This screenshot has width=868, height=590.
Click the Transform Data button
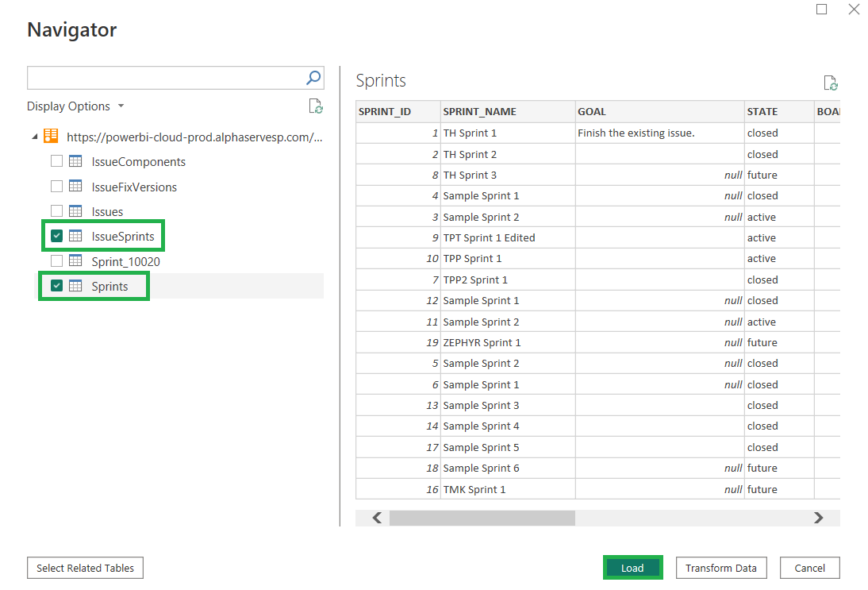pyautogui.click(x=721, y=568)
